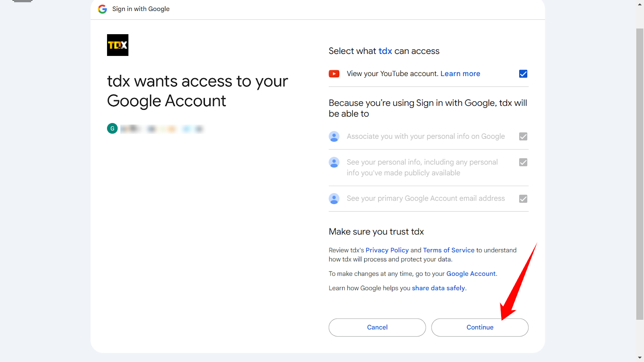
Task: Click 'Sign in with Google' header text
Action: [141, 9]
